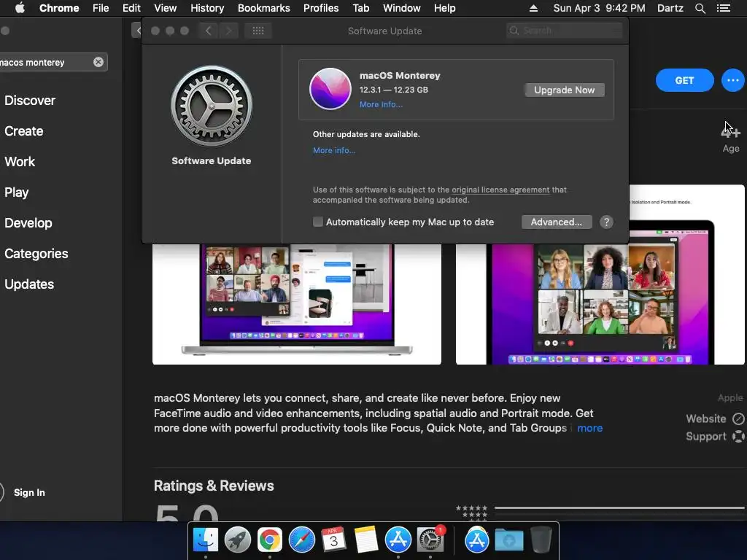Open Control Center in the menu bar

coord(723,8)
